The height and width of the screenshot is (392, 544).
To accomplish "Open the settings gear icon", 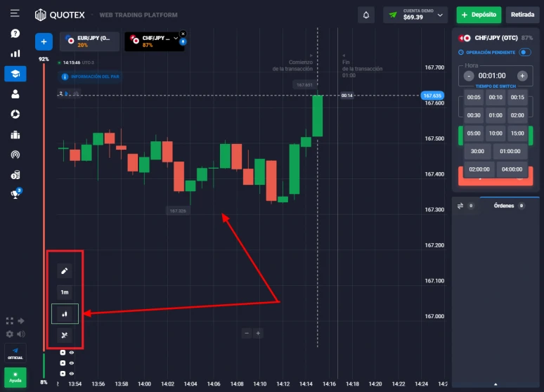I will [10, 334].
